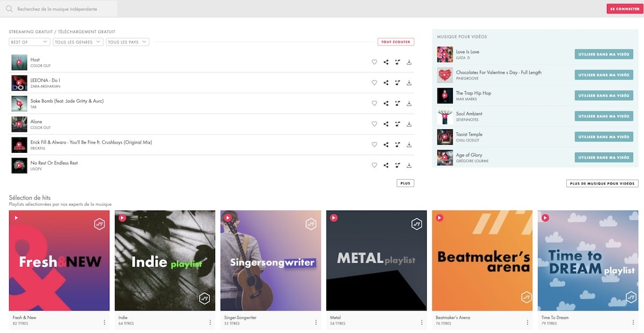
Task: Use The Trap Hip Hop in video
Action: click(x=604, y=95)
